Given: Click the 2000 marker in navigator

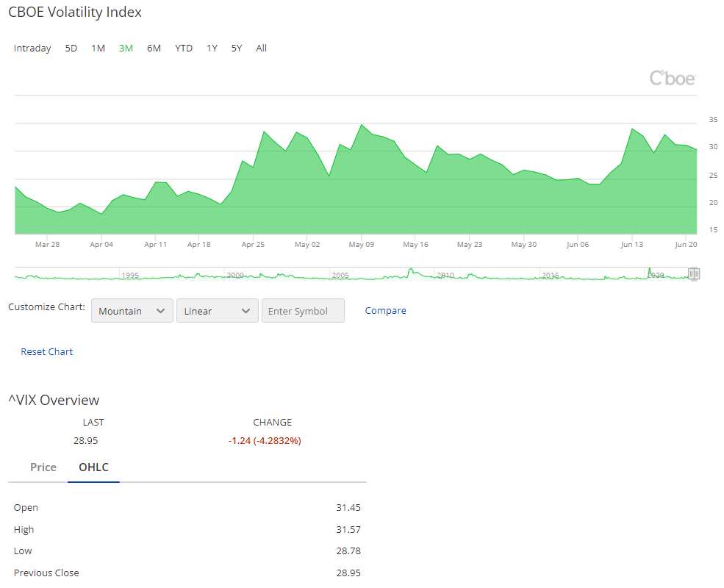Looking at the screenshot, I should tap(235, 275).
